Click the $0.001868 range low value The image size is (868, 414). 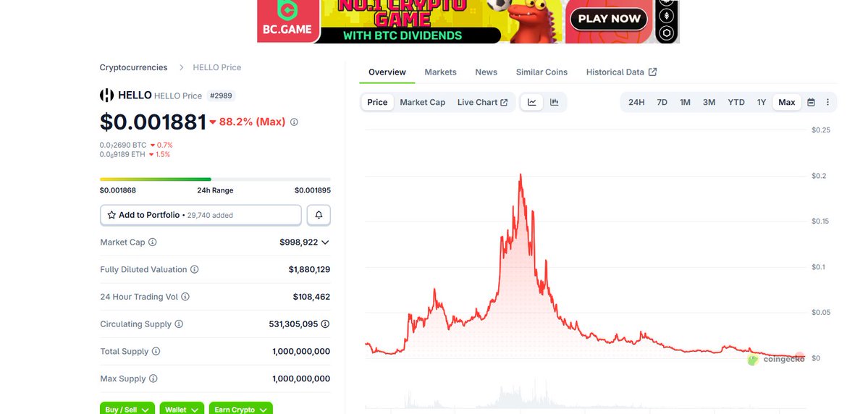[118, 190]
